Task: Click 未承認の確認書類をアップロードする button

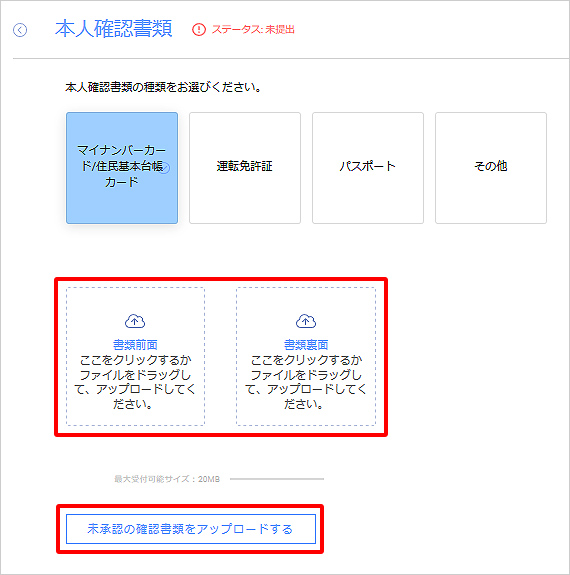Action: pyautogui.click(x=191, y=529)
